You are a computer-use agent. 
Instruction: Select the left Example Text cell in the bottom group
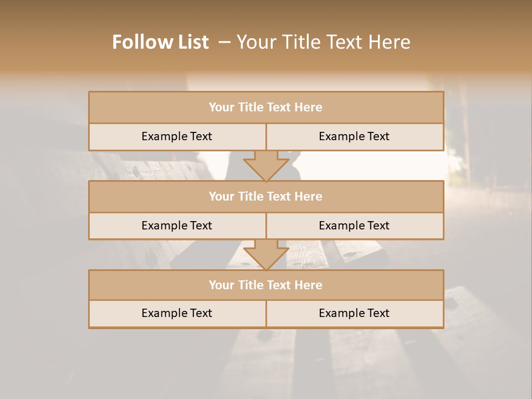tap(177, 314)
